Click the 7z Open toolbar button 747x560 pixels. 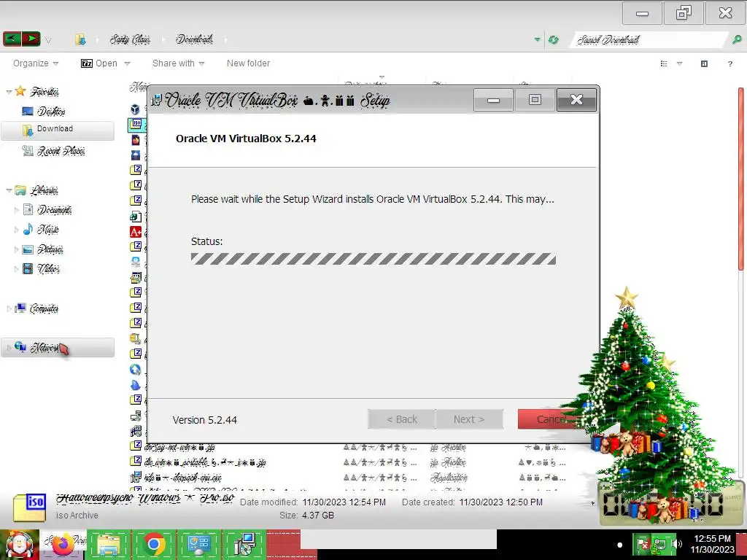[x=99, y=63]
